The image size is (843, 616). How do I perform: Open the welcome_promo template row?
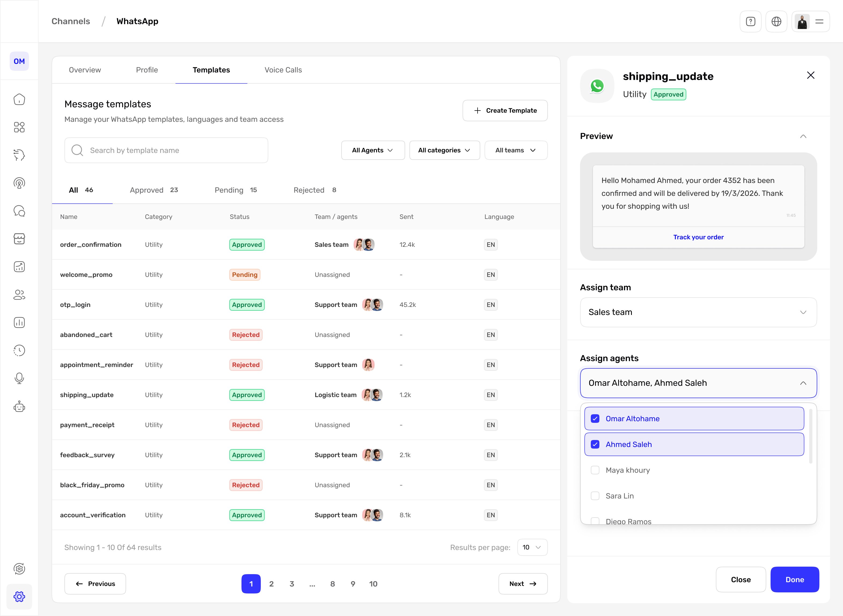(306, 274)
